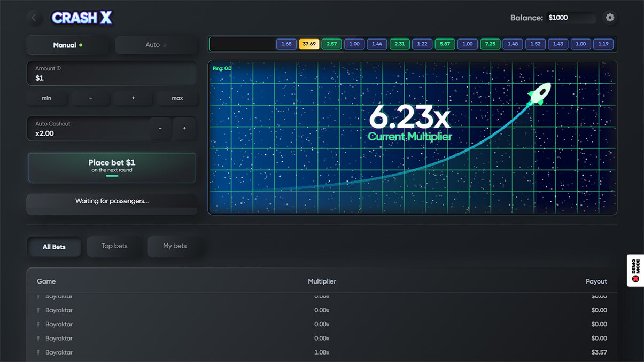Screen dimensions: 644x362
Task: Click the Amount input field
Action: pos(112,73)
